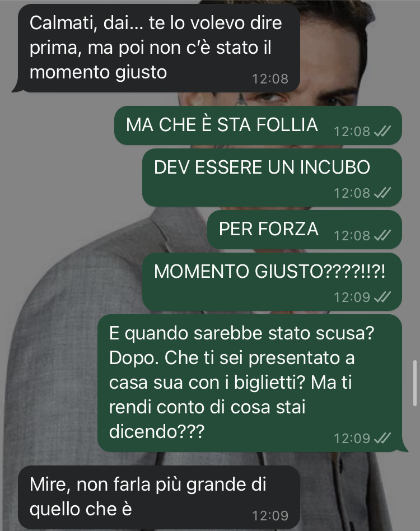
Task: Click the double-check icon on 'MA CHE È STA FOLLIA'
Action: (x=382, y=131)
